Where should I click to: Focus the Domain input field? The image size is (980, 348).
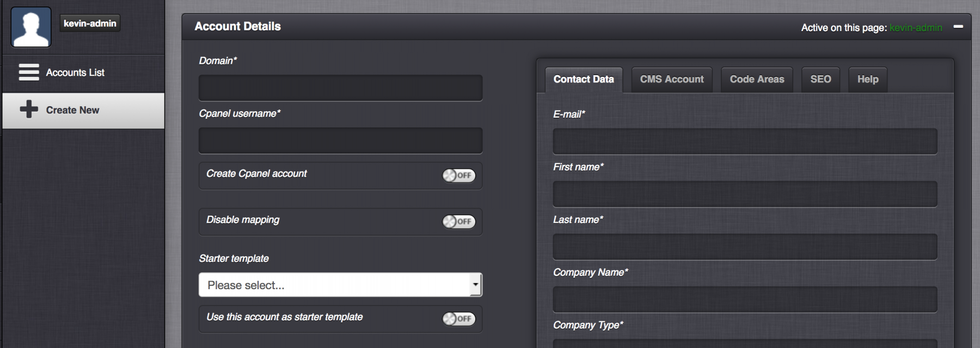point(340,88)
